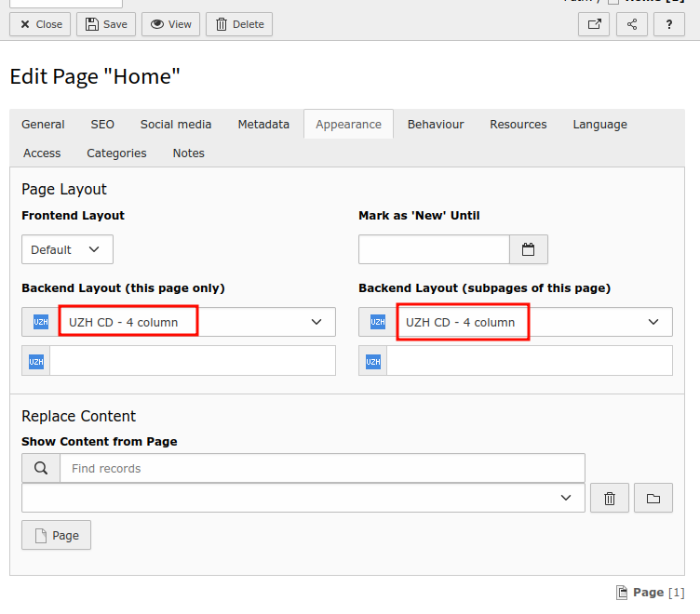This screenshot has width=700, height=614.
Task: Go to the Metadata tab
Action: (x=263, y=124)
